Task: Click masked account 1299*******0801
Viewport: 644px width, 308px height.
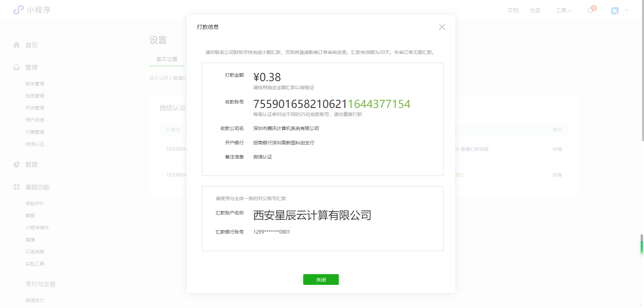Action: click(x=272, y=232)
